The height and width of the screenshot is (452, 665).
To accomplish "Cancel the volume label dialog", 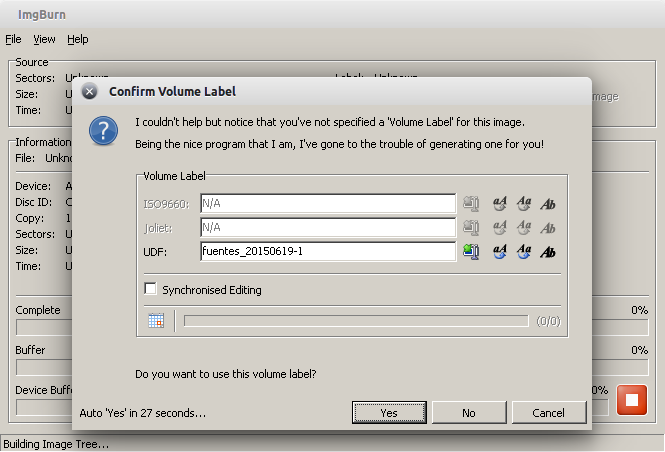I will pos(549,413).
